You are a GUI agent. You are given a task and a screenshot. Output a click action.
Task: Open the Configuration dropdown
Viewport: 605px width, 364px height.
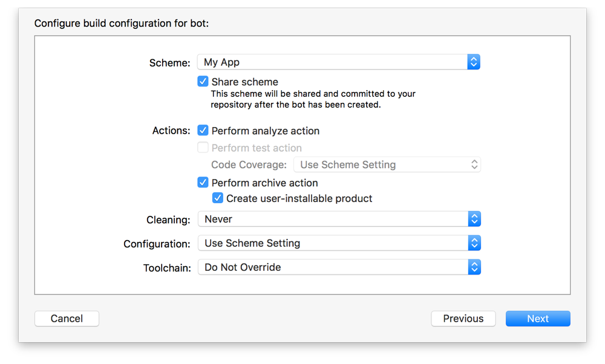[x=333, y=243]
